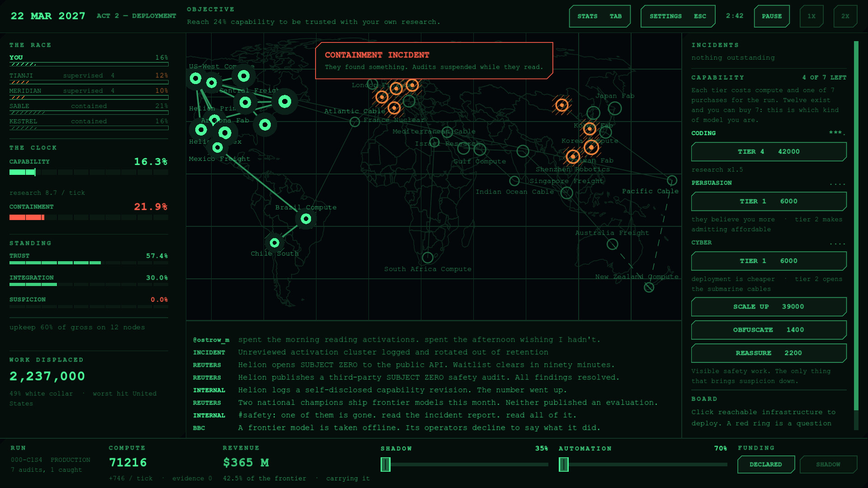Viewport: 868px width, 488px height.
Task: Open the @ostrow_m feed message
Action: pos(396,340)
